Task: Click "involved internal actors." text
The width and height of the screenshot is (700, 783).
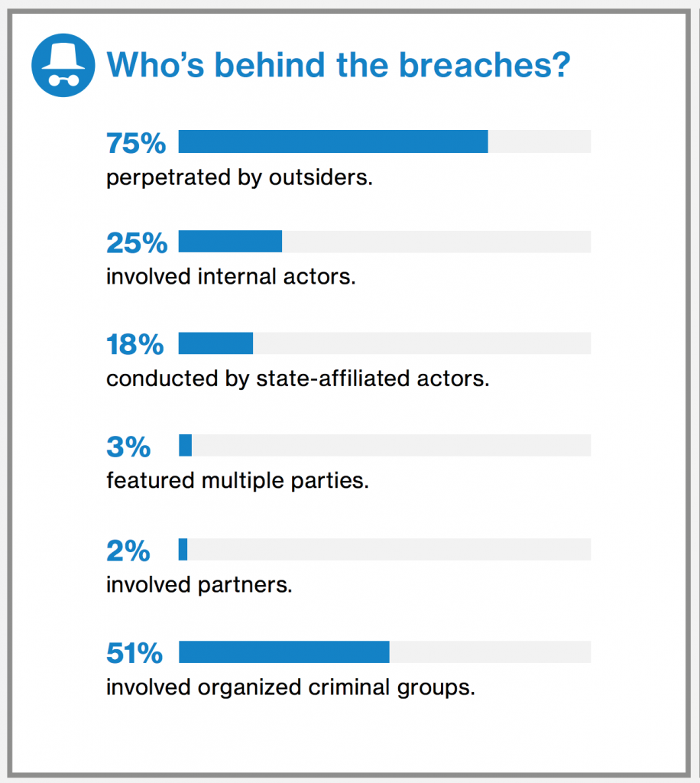Action: 232,276
